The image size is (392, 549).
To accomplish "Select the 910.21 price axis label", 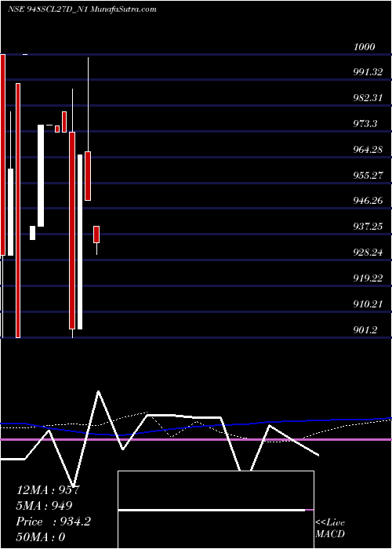I will tap(368, 304).
